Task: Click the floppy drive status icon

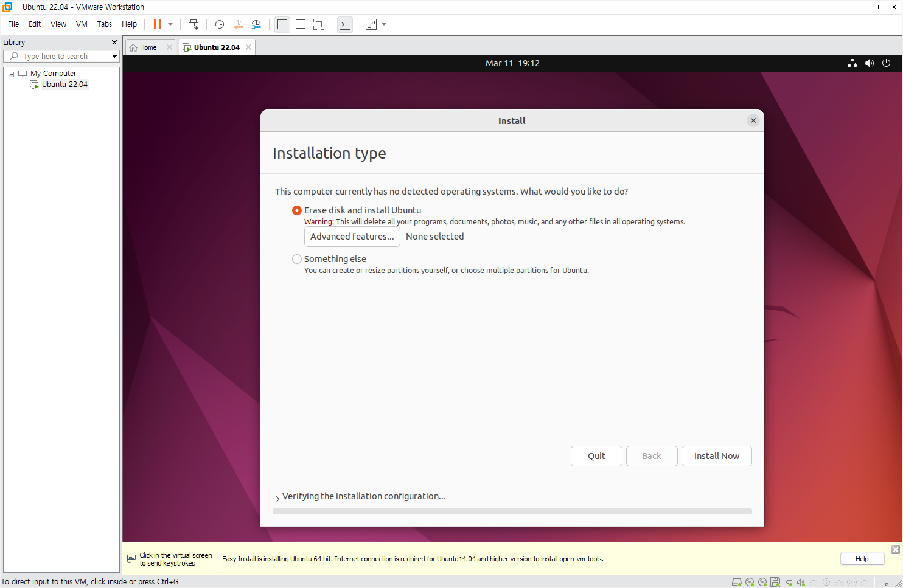Action: tap(775, 582)
